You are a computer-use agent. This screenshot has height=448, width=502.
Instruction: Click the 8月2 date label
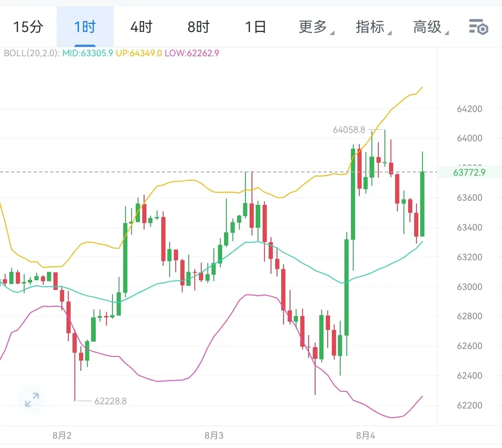click(62, 435)
